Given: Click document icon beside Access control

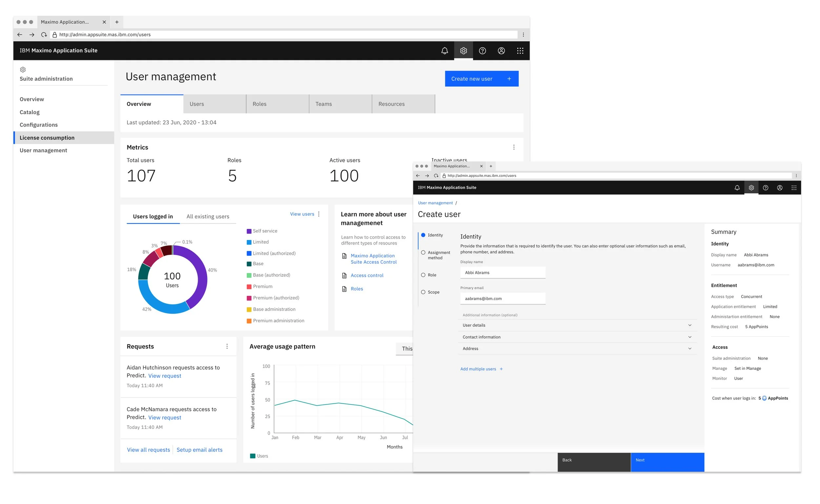Looking at the screenshot, I should (x=344, y=276).
